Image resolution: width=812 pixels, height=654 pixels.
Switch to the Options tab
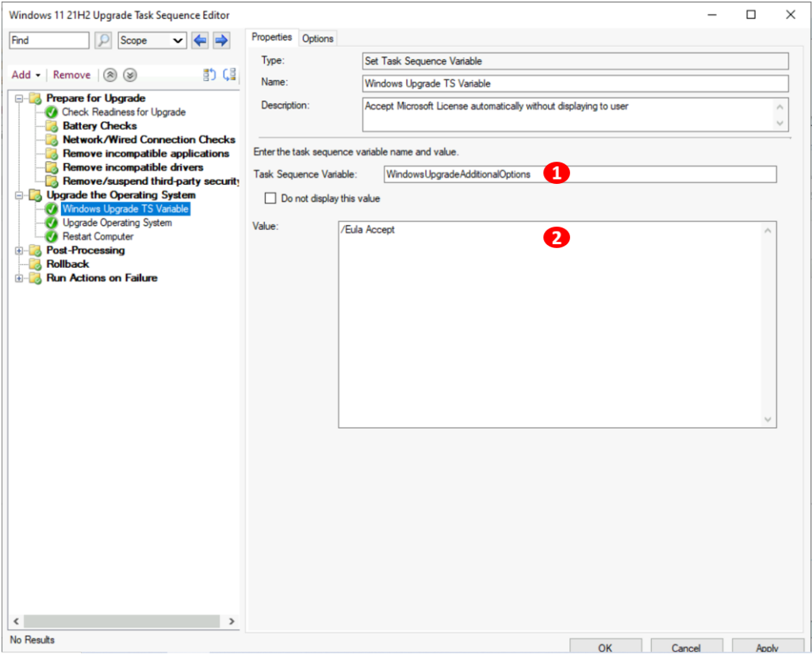pos(318,38)
